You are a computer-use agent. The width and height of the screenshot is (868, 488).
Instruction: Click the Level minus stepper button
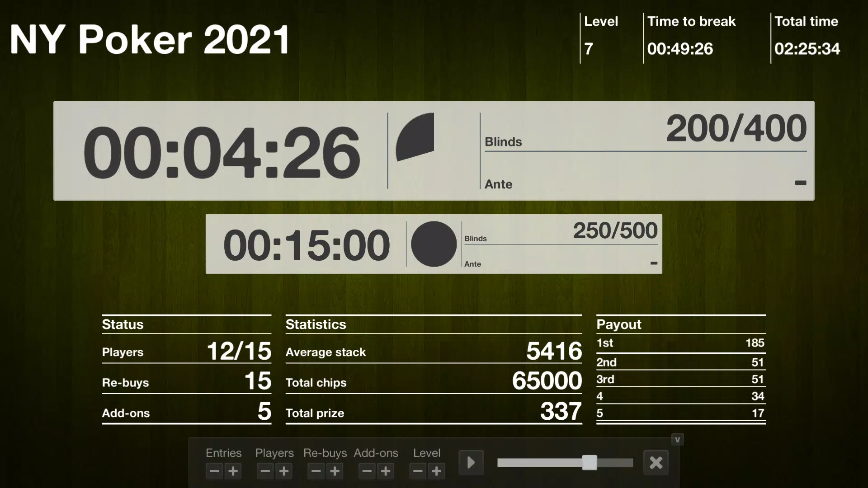point(417,471)
